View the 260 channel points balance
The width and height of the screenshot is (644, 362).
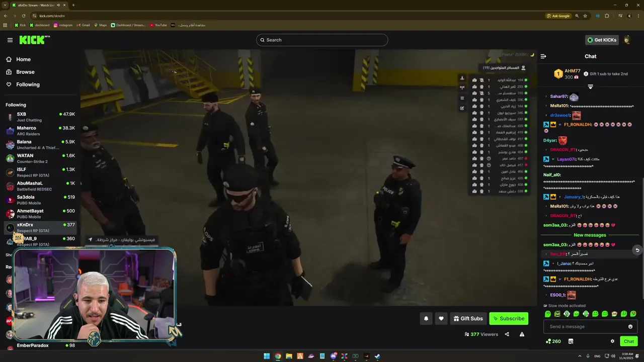pos(553,341)
